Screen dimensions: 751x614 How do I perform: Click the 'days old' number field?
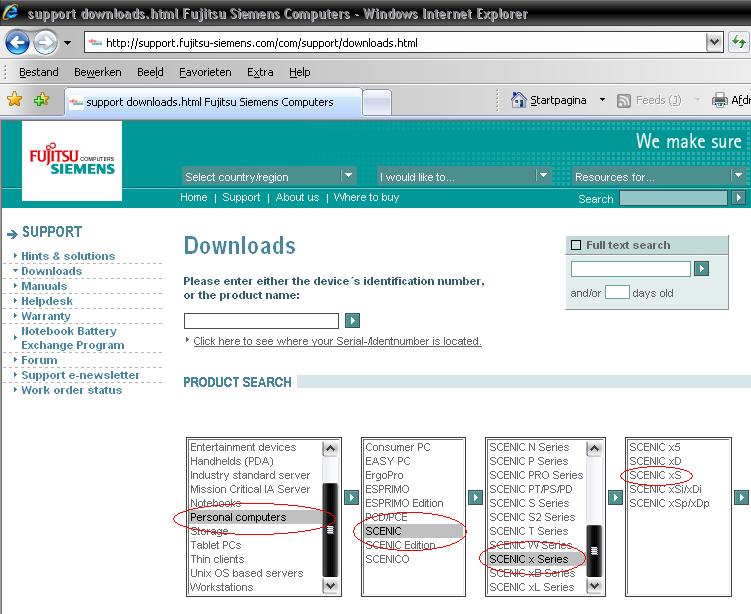(x=617, y=292)
